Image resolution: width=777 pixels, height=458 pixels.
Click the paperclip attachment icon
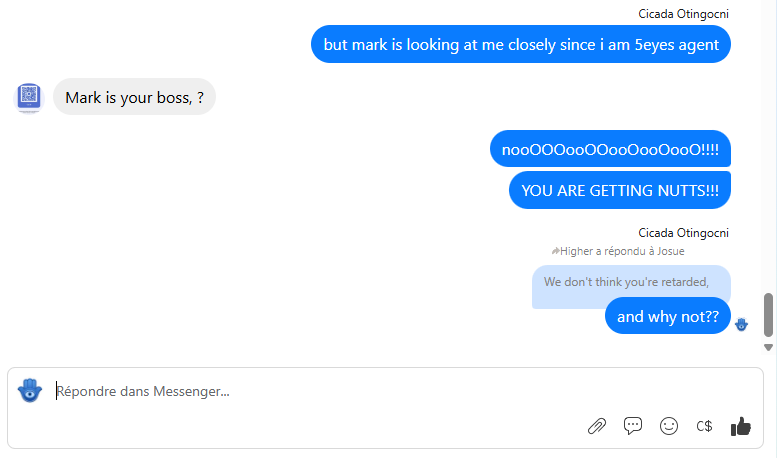pos(597,426)
